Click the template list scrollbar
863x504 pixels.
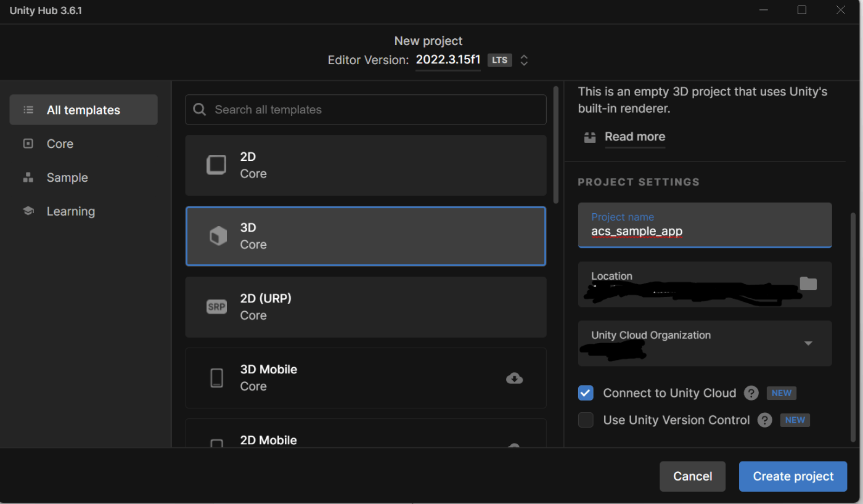tap(556, 145)
